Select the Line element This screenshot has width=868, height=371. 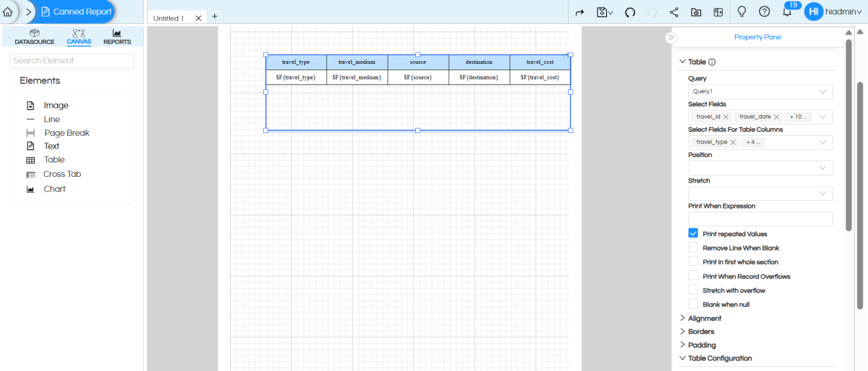[52, 119]
